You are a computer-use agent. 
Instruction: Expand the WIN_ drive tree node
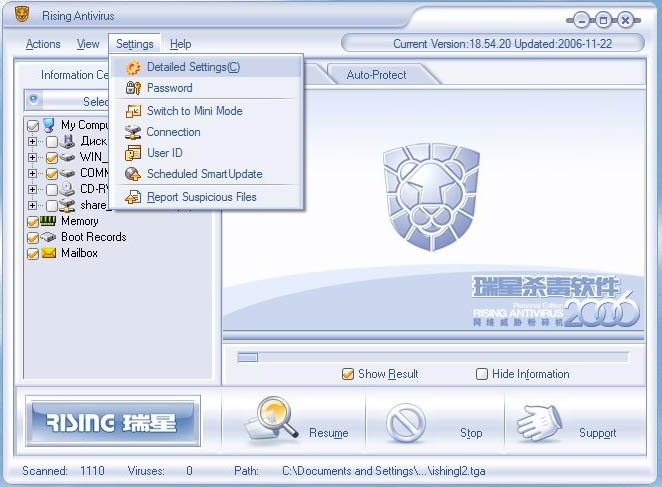[x=33, y=157]
